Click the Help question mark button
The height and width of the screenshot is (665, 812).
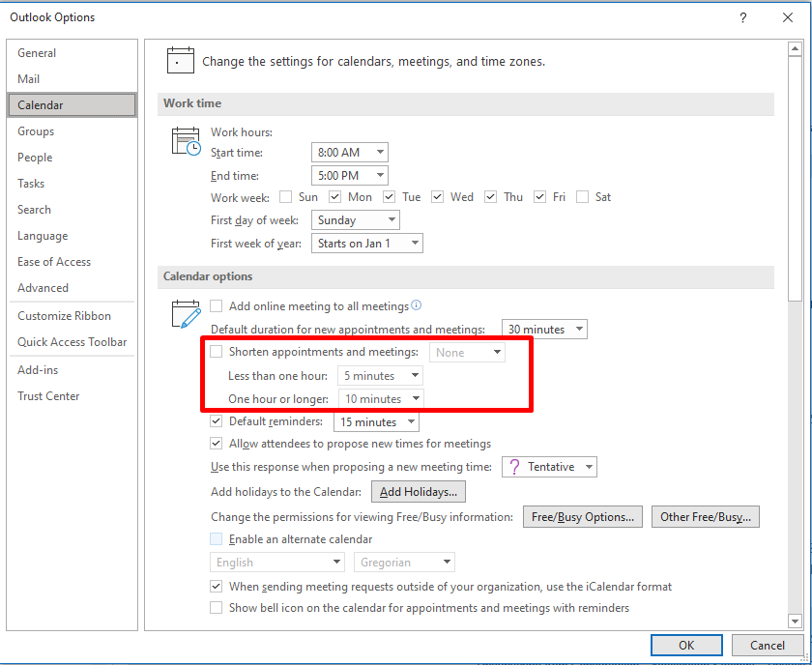click(x=742, y=17)
